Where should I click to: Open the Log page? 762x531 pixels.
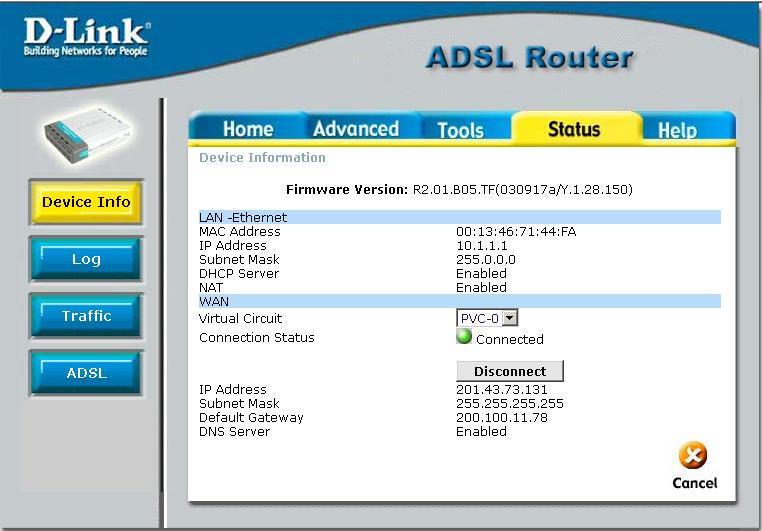[86, 259]
